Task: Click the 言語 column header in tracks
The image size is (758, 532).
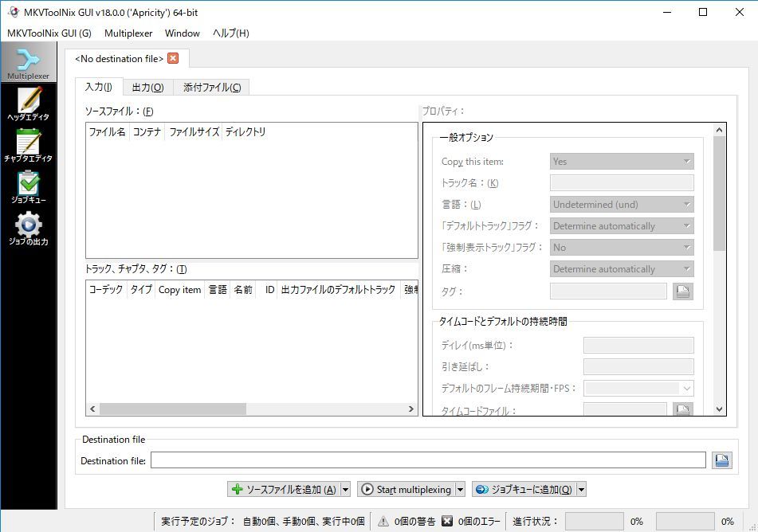Action: coord(218,289)
